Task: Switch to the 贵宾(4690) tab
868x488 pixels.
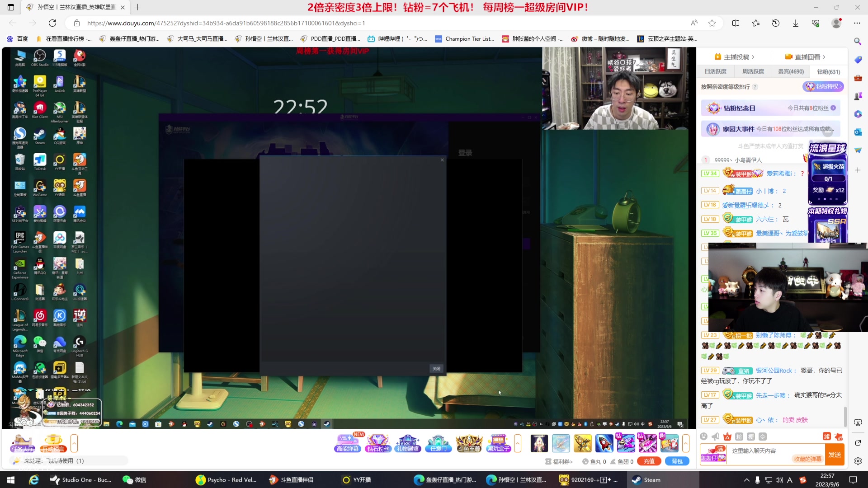Action: pos(791,71)
